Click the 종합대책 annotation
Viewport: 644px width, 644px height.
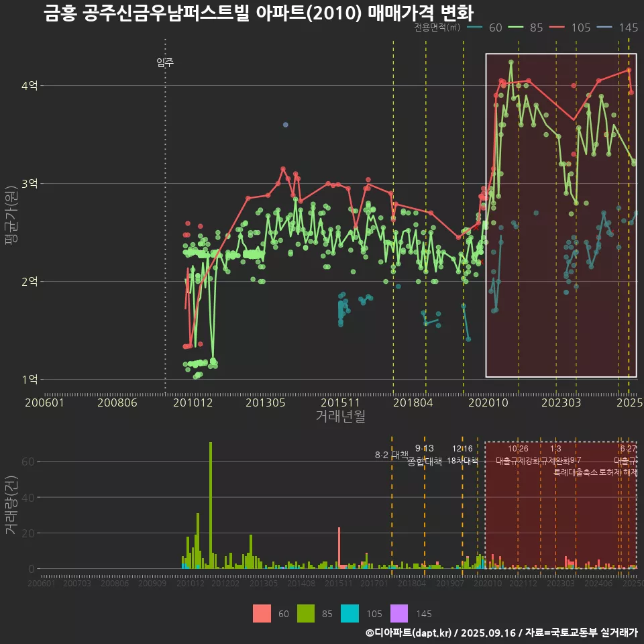point(424,462)
